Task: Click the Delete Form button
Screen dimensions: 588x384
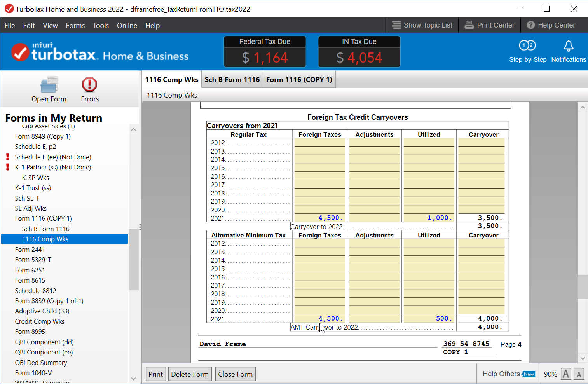Action: pos(190,374)
